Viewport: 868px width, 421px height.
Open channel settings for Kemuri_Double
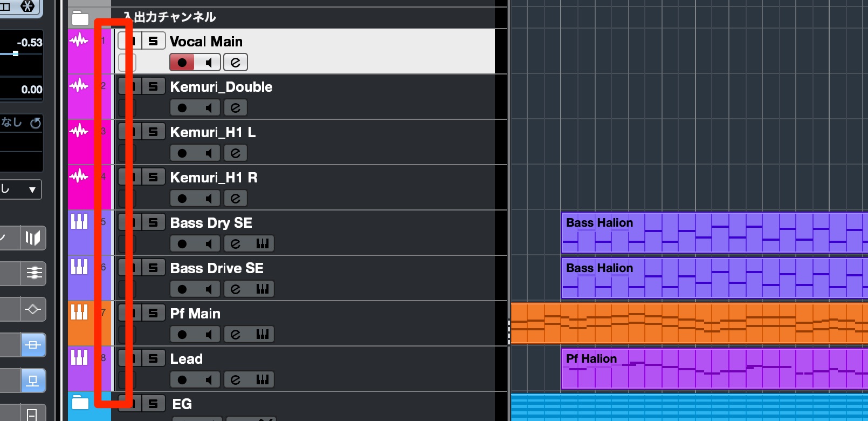point(236,108)
